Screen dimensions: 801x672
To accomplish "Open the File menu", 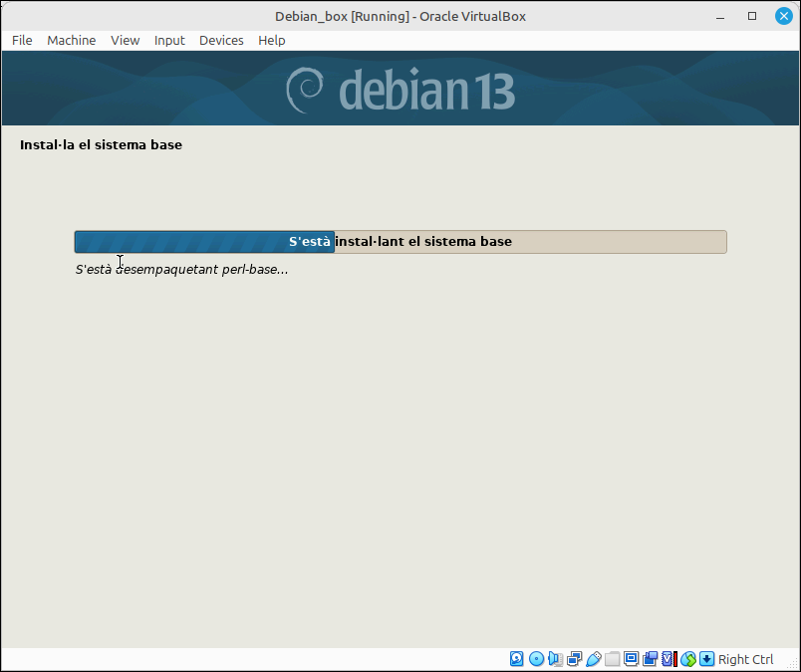I will 22,41.
